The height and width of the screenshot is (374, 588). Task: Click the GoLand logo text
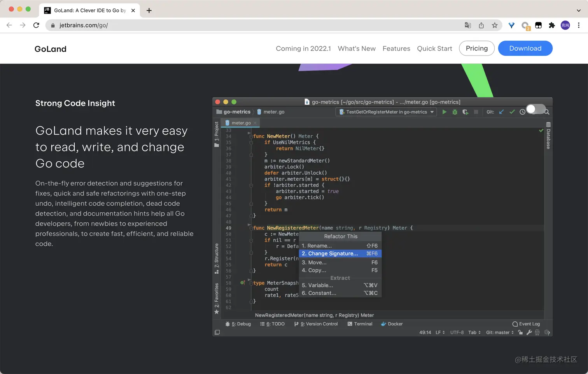51,49
